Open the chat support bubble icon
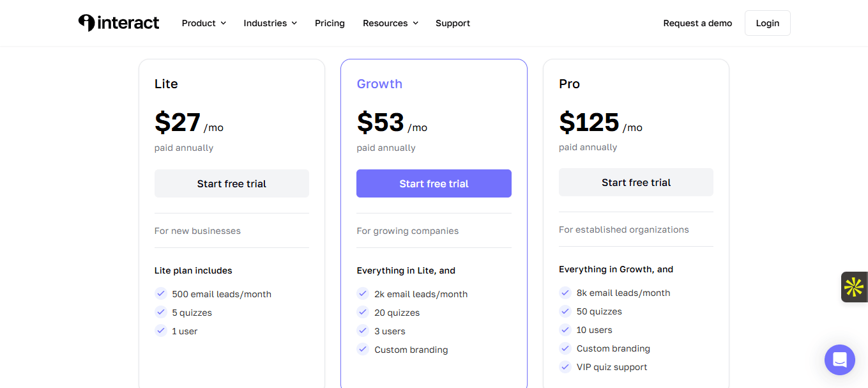This screenshot has width=868, height=388. coord(839,359)
